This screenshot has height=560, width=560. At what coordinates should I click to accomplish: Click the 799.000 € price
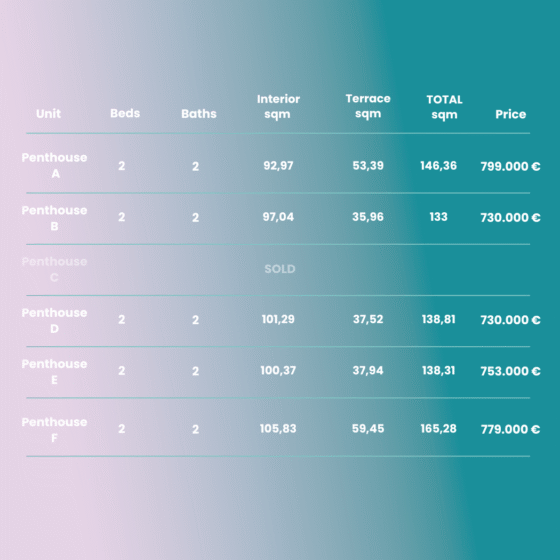510,166
